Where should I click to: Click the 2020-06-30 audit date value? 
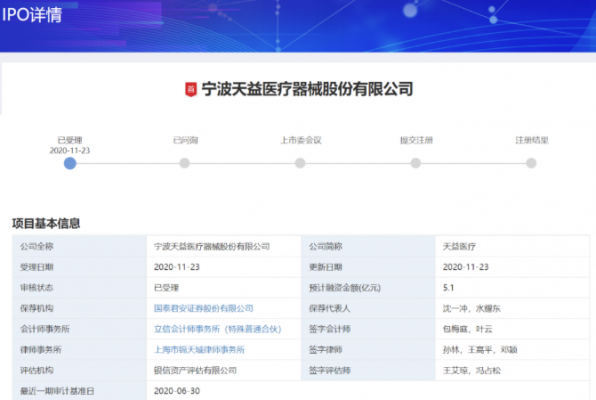coord(177,391)
